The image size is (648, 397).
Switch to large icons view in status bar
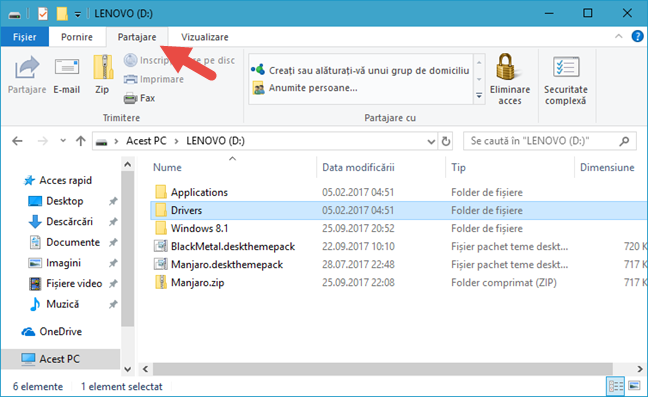click(x=634, y=386)
